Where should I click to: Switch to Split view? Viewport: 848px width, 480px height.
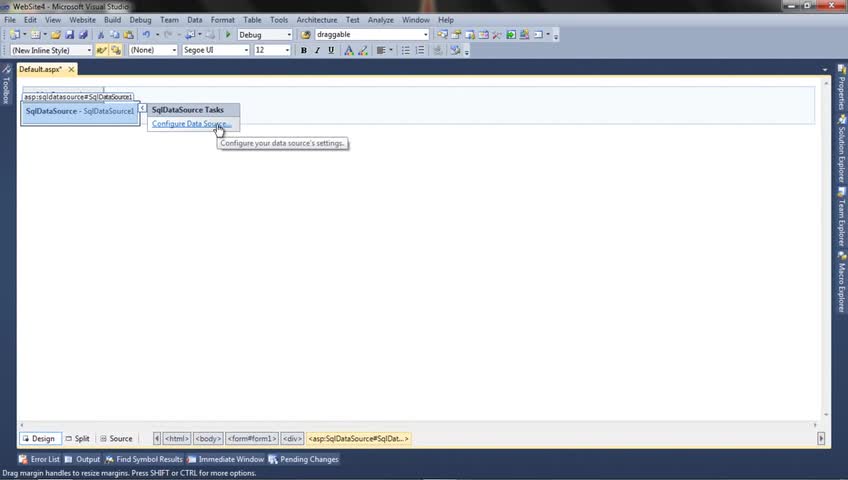coord(78,438)
